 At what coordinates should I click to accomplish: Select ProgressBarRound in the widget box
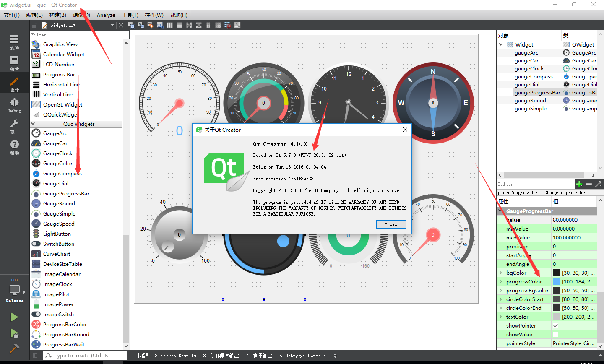(66, 334)
